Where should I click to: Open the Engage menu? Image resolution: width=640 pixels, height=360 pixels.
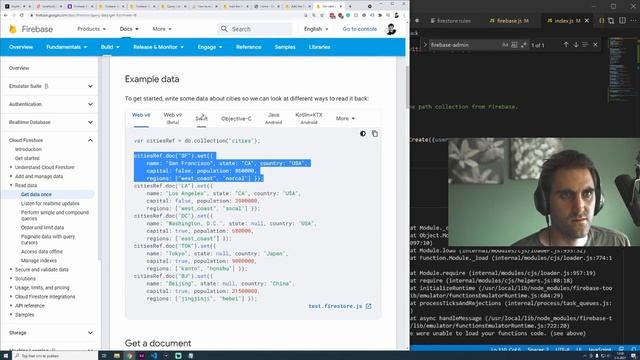210,47
